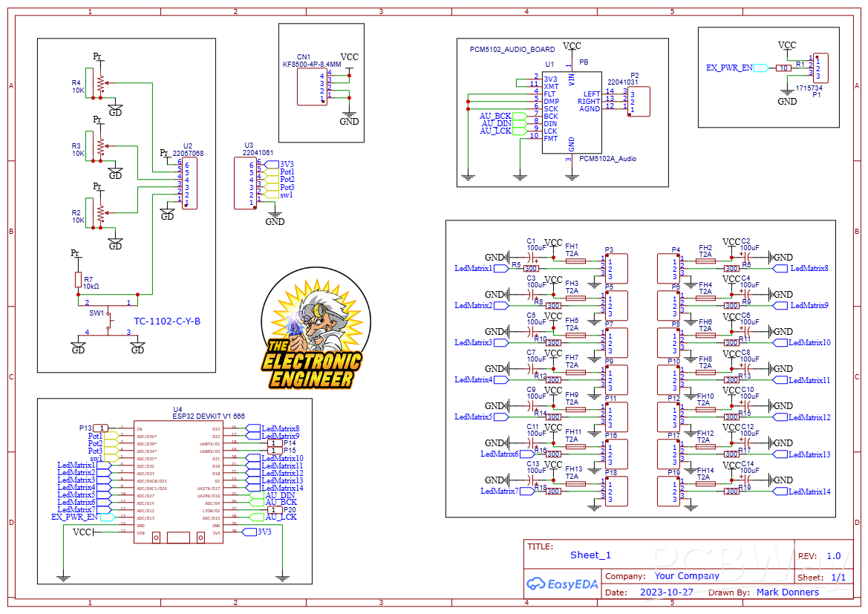Select the U4 ESP32 DEVKIT V1 module
Screen dimensions: 868x614
pyautogui.click(x=178, y=484)
